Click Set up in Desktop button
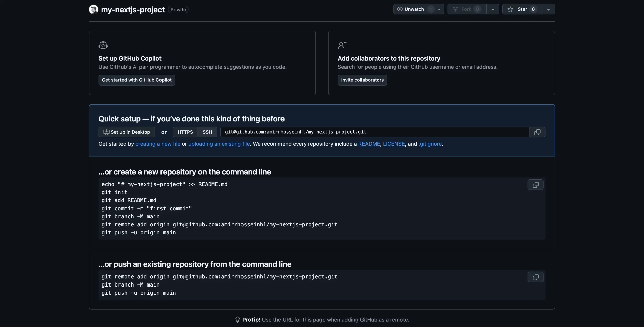 127,132
